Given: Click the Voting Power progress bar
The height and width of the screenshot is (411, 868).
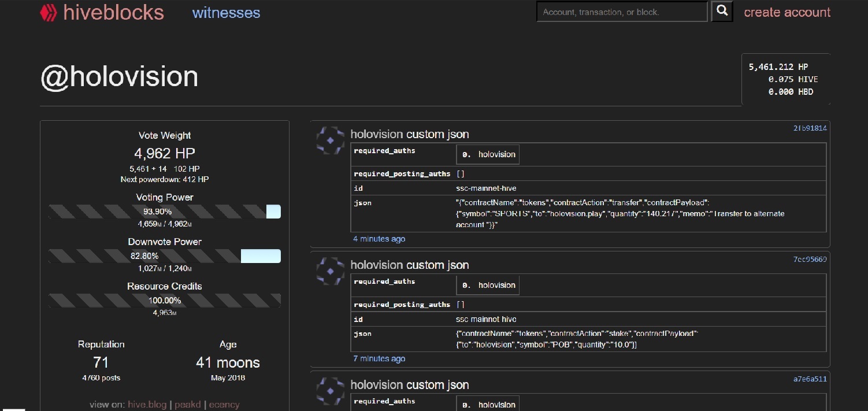Looking at the screenshot, I should [x=165, y=212].
